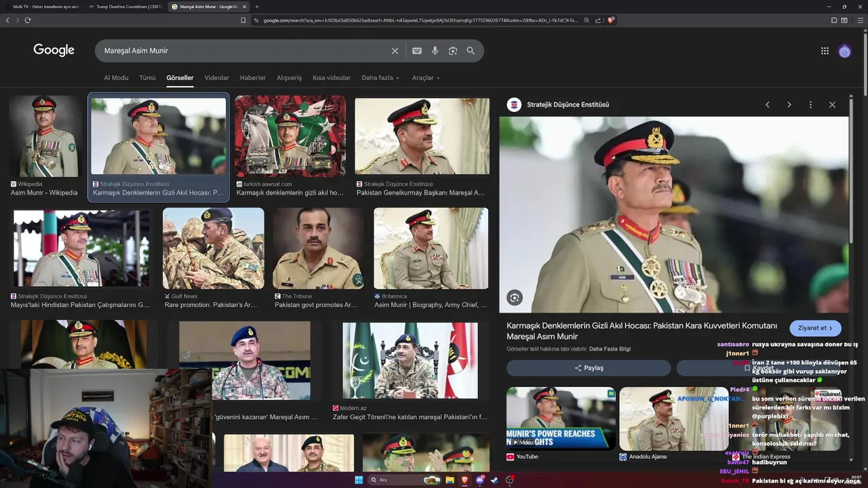Open the Britannica image thumbnail
Screen dimensions: 868x488
[431, 249]
